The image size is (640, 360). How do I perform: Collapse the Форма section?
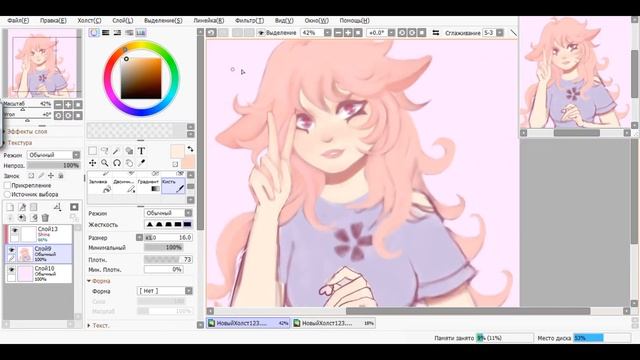click(x=98, y=281)
